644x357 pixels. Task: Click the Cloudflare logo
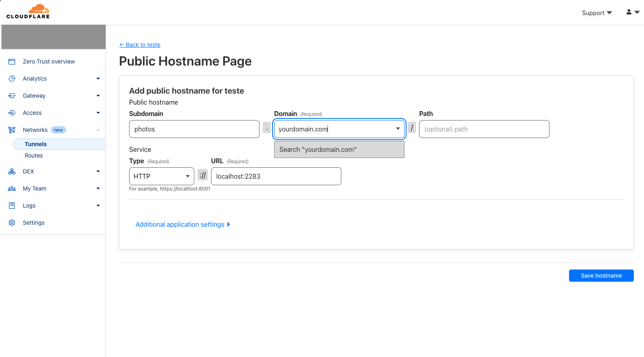[28, 11]
